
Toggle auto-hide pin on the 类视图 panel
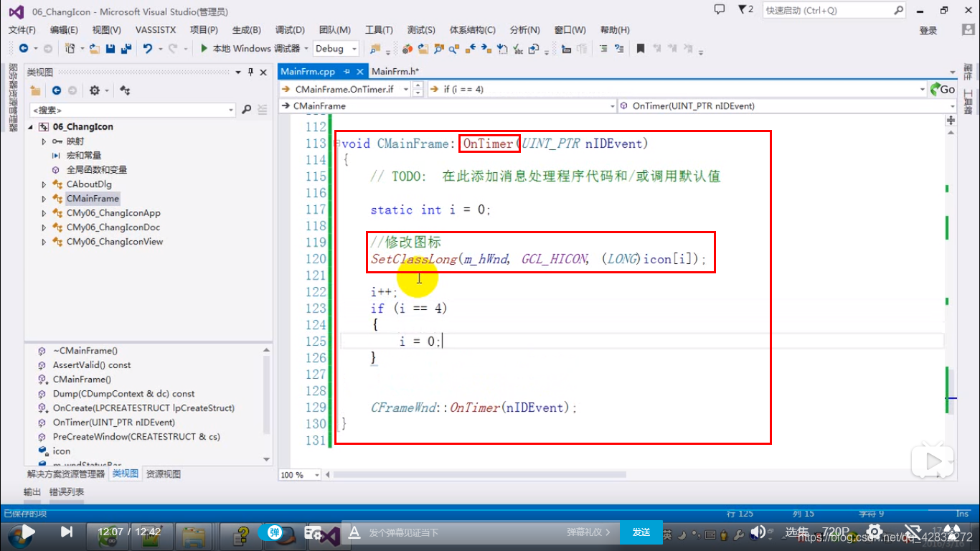(x=250, y=72)
